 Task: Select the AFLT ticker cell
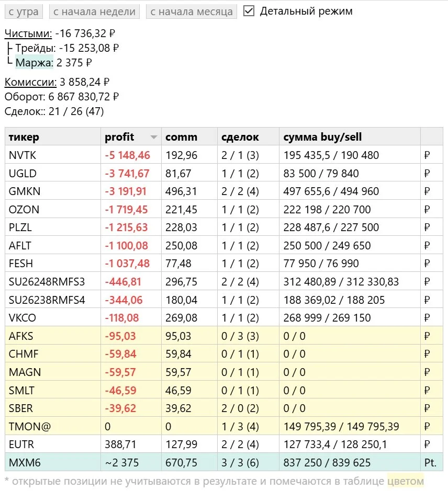tap(53, 246)
